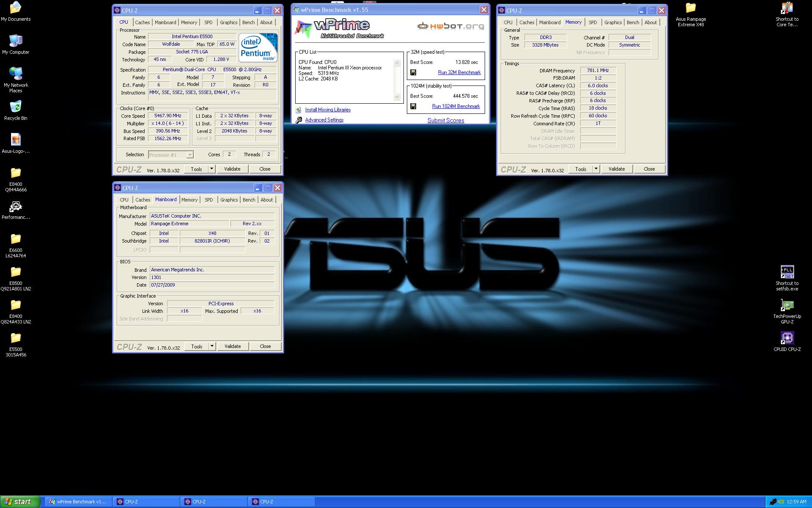
Task: Open Advanced Settings link in wPrime
Action: coord(324,120)
